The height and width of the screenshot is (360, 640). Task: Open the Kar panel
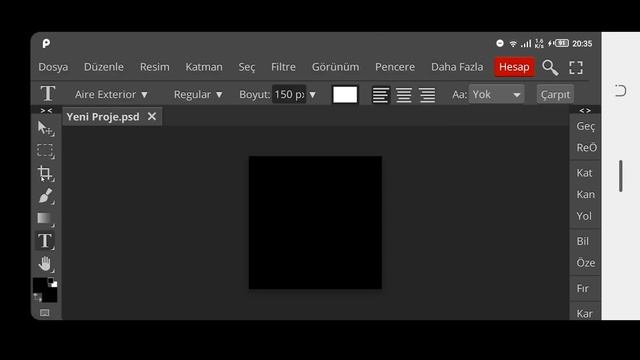point(585,313)
